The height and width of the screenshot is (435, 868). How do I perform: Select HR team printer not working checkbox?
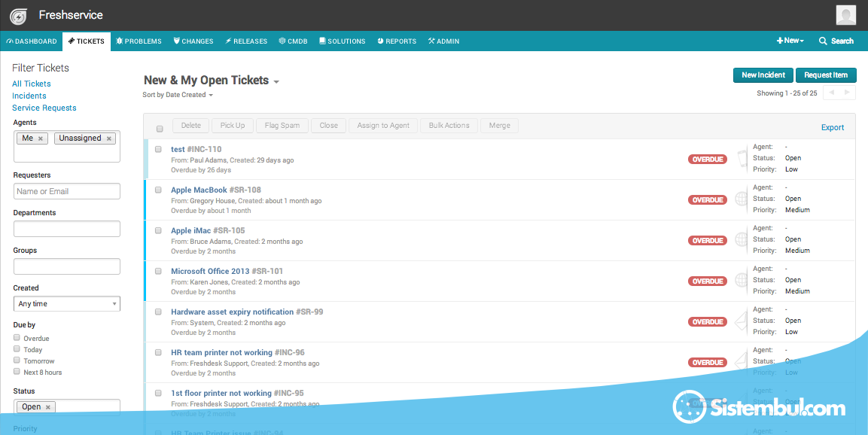(x=158, y=352)
